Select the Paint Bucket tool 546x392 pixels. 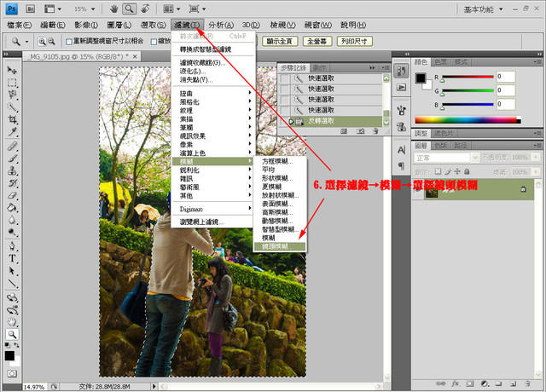click(12, 208)
